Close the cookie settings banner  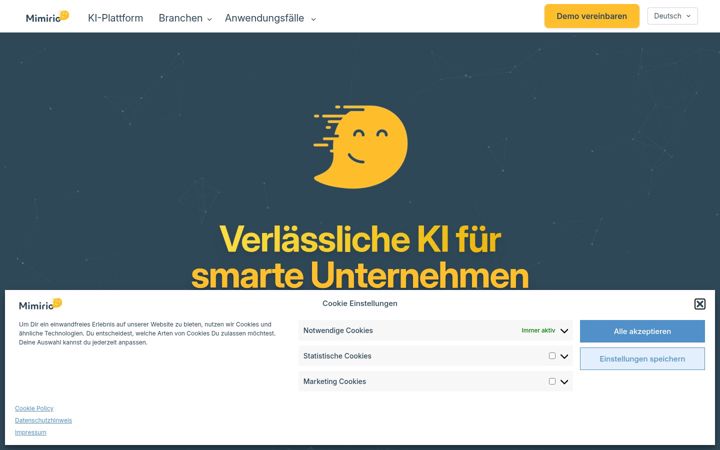[x=699, y=304]
